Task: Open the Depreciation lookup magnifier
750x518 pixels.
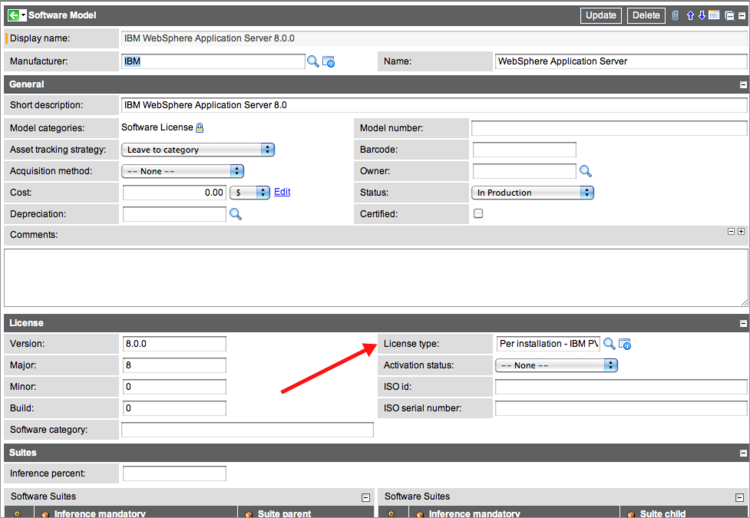Action: point(235,214)
